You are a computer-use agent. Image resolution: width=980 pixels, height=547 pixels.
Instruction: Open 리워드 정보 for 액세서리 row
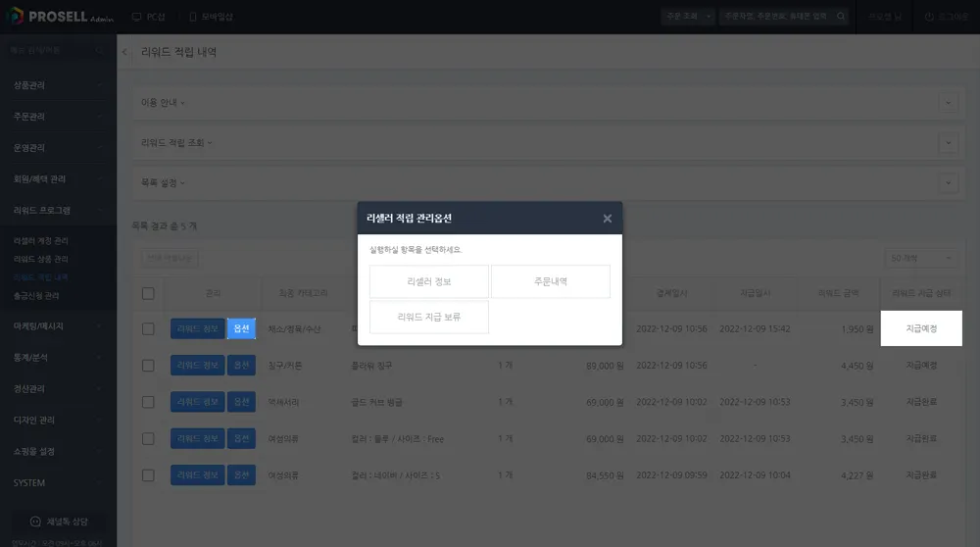click(198, 401)
